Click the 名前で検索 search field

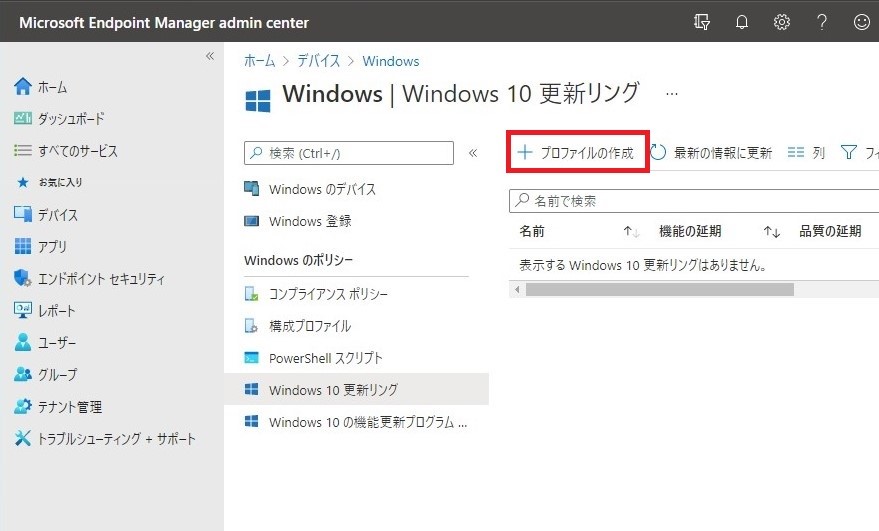click(694, 201)
